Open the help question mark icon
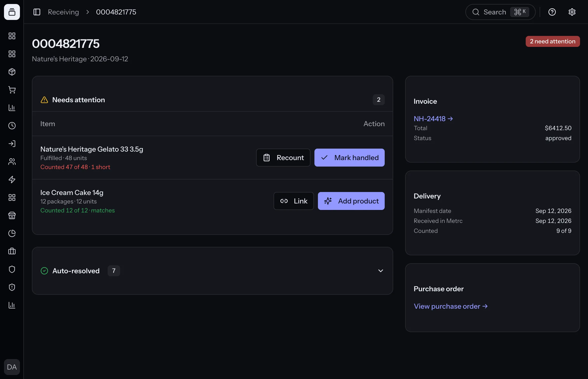 pyautogui.click(x=552, y=12)
